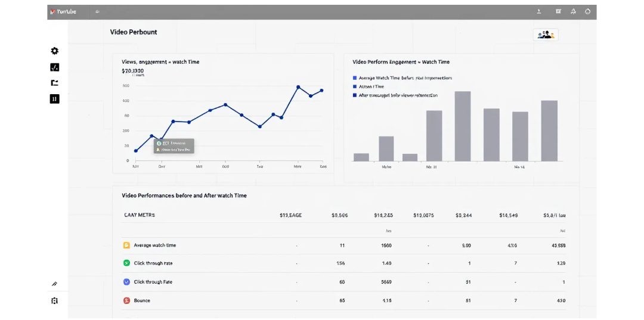Open the settings gear in the sidebar
Image resolution: width=644 pixels, height=320 pixels.
click(55, 51)
